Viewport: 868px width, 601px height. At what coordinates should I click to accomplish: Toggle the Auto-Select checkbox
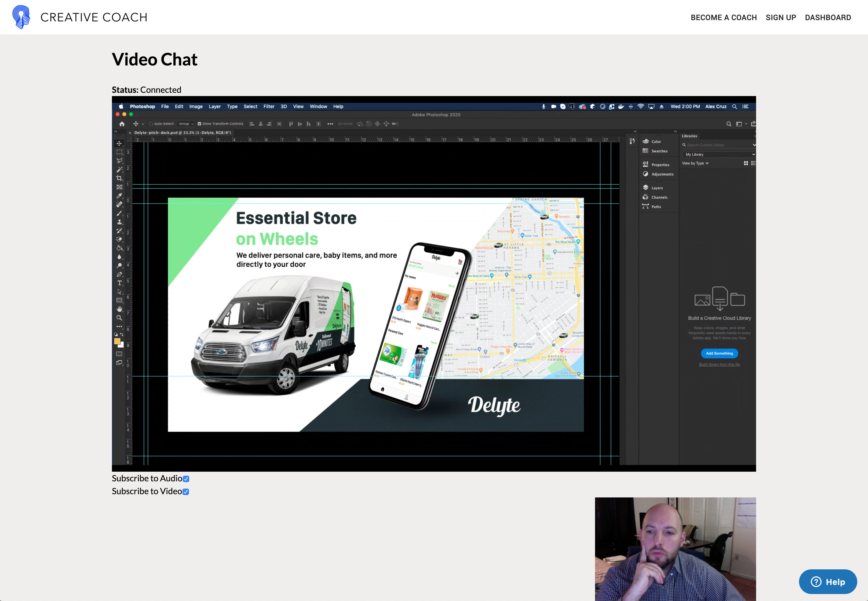(151, 124)
